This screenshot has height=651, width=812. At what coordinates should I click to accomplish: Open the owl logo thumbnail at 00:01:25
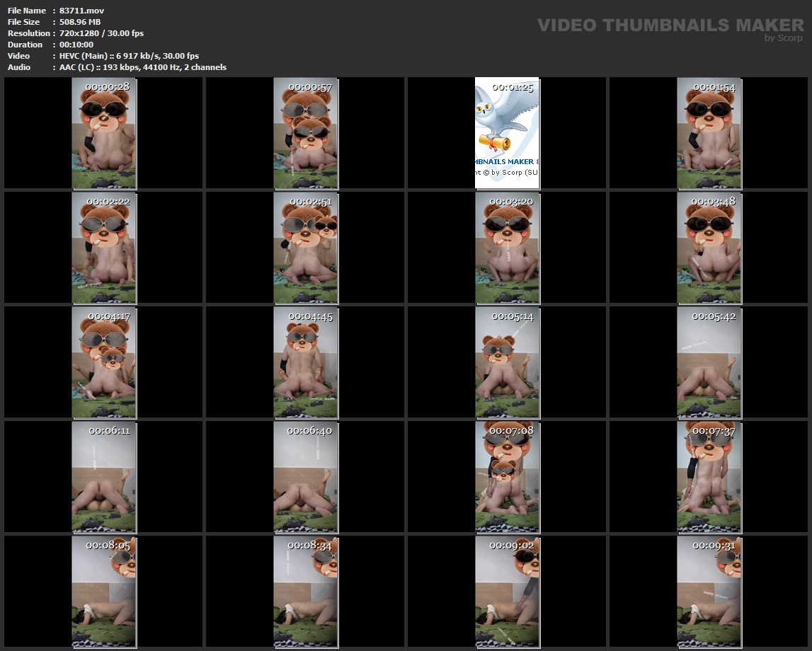pos(507,133)
